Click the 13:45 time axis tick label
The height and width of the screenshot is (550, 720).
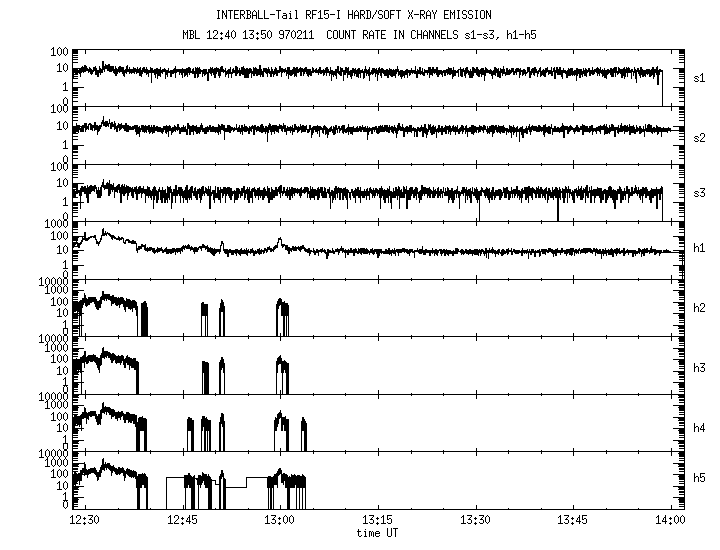(x=572, y=520)
